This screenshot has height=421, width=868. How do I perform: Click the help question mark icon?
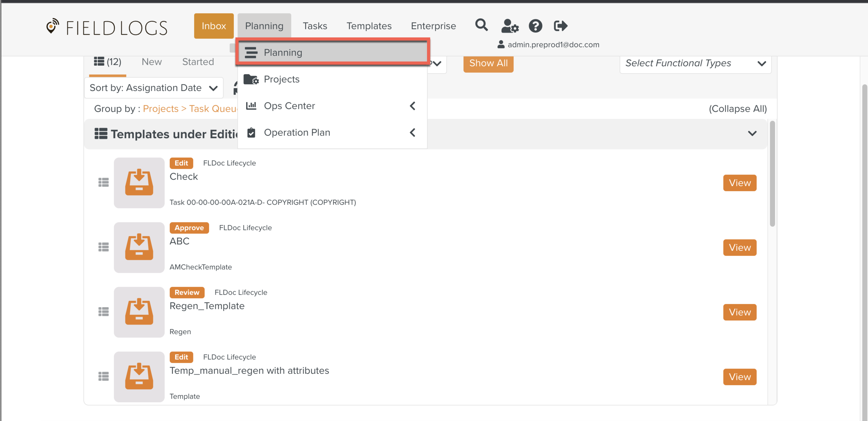pos(535,26)
